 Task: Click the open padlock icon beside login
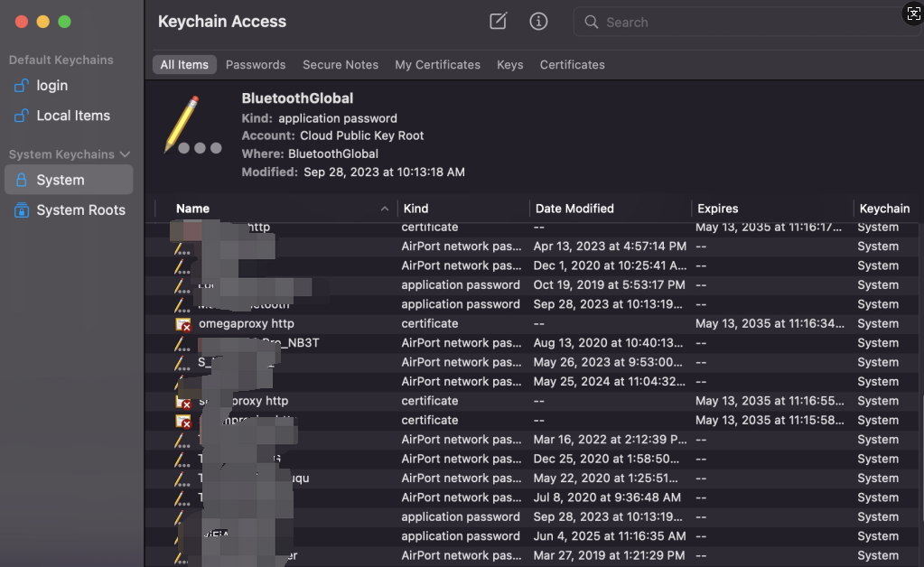click(21, 86)
